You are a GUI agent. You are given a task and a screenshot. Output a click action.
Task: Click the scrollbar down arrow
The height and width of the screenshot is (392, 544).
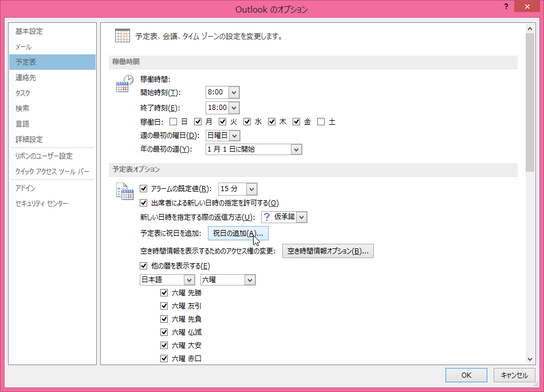click(x=530, y=359)
